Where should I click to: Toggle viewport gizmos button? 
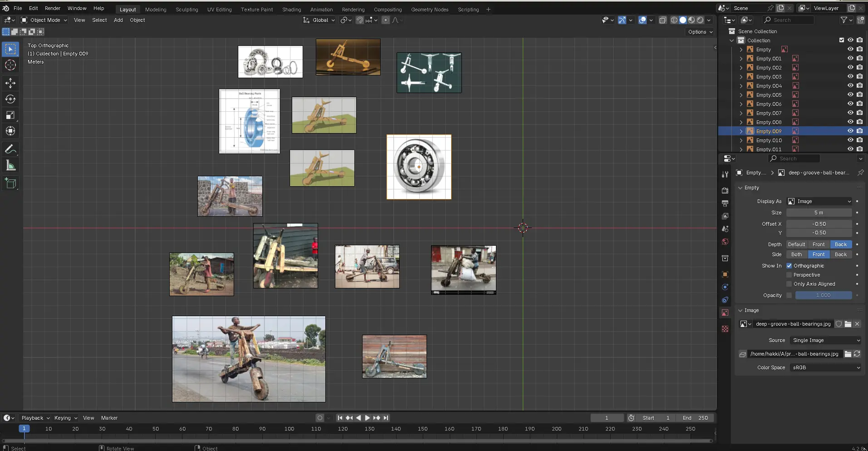click(x=622, y=20)
